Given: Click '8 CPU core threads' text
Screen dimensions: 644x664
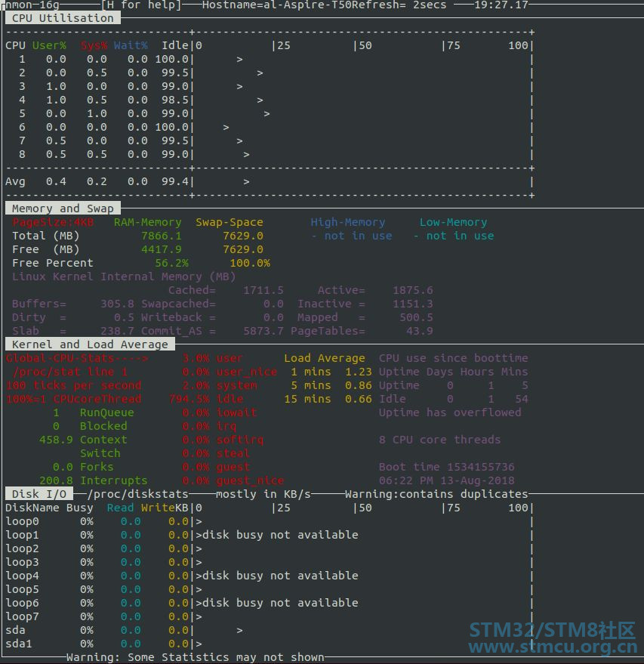Looking at the screenshot, I should pyautogui.click(x=439, y=440).
